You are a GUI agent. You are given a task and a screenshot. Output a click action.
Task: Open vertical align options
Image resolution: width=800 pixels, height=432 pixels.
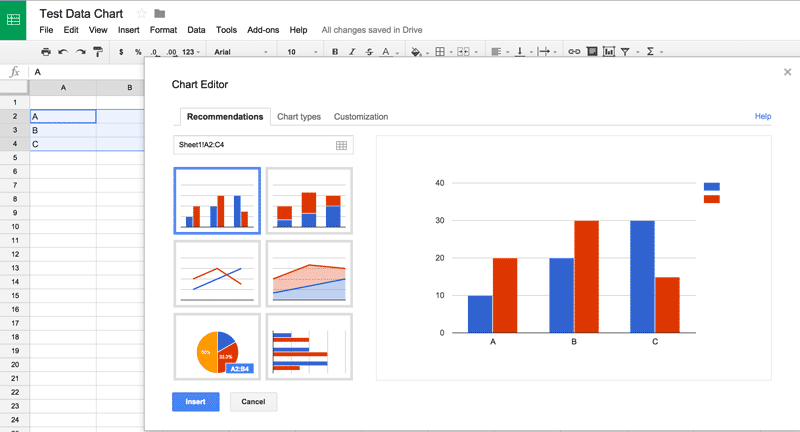tap(519, 52)
